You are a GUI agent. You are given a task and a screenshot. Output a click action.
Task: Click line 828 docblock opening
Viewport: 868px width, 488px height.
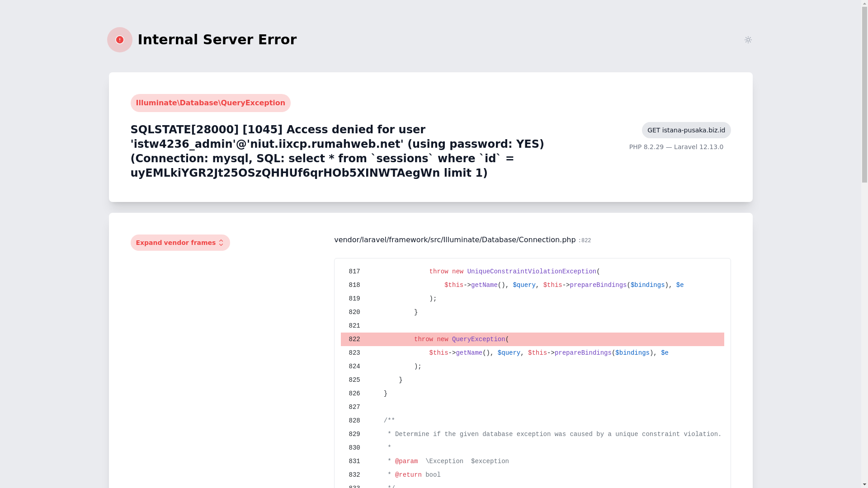(x=532, y=421)
